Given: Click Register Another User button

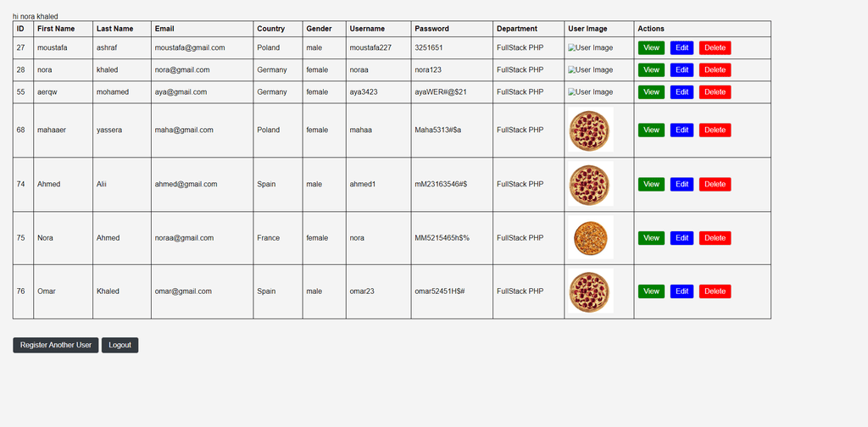Looking at the screenshot, I should click(56, 345).
